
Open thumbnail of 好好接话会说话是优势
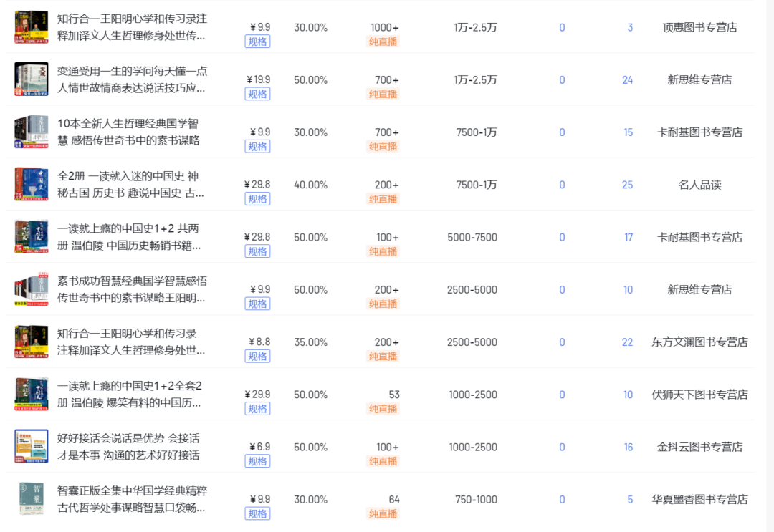pos(32,447)
